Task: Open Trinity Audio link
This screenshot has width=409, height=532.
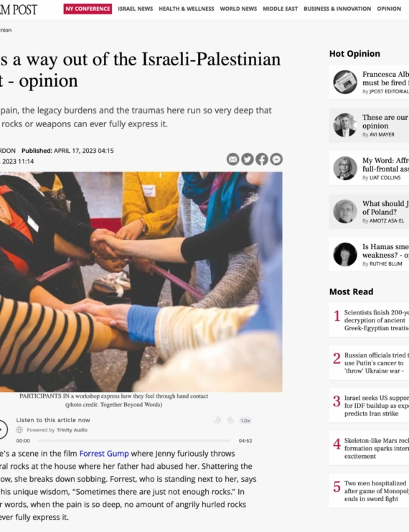Action: tap(72, 430)
